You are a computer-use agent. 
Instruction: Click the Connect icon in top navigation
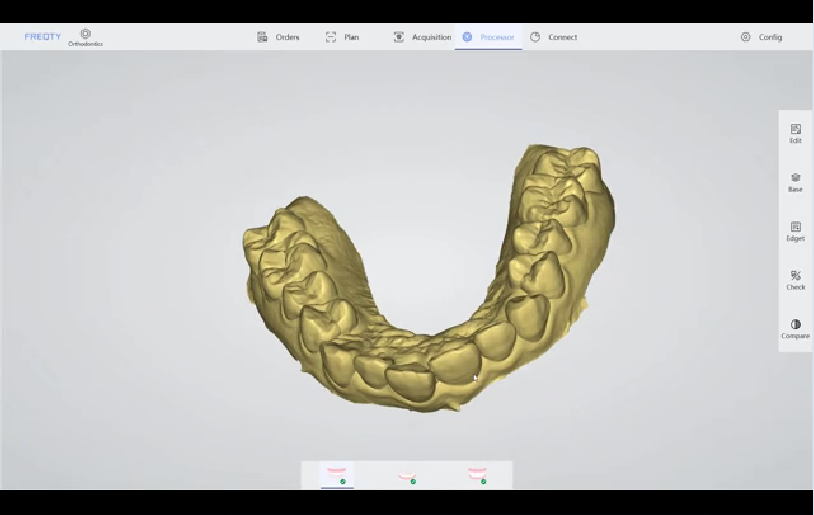tap(535, 37)
